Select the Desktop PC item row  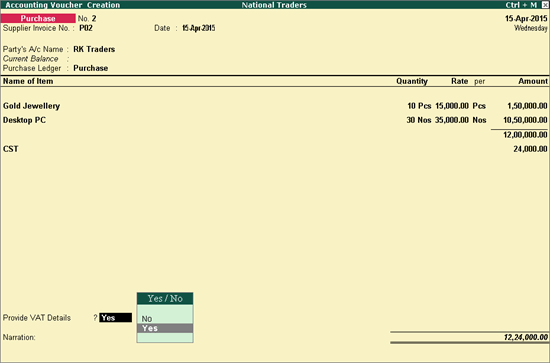[x=275, y=120]
